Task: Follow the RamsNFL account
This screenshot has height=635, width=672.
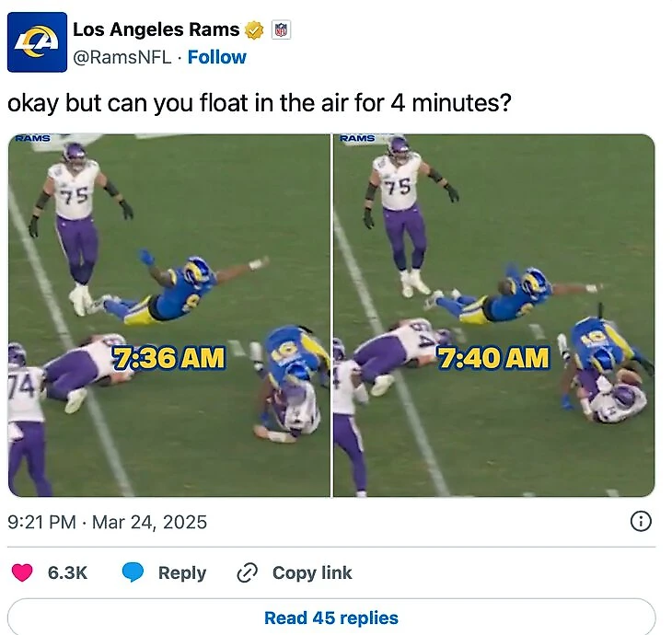Action: [217, 57]
